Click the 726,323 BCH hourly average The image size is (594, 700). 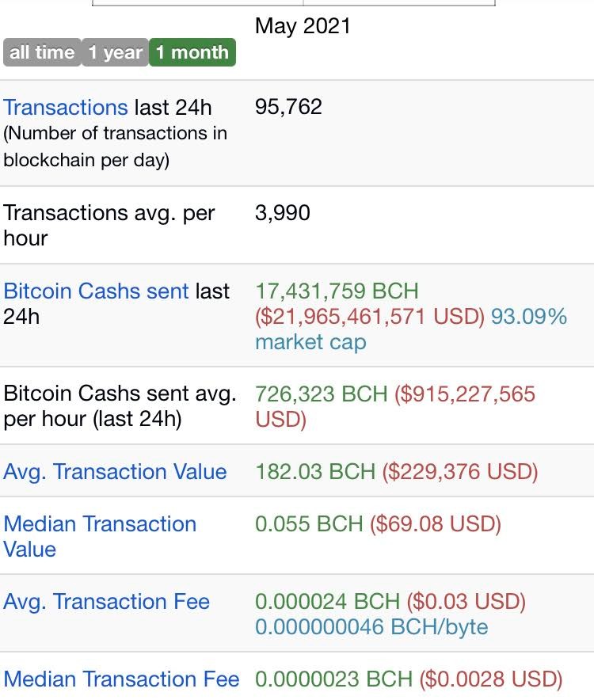pyautogui.click(x=321, y=394)
